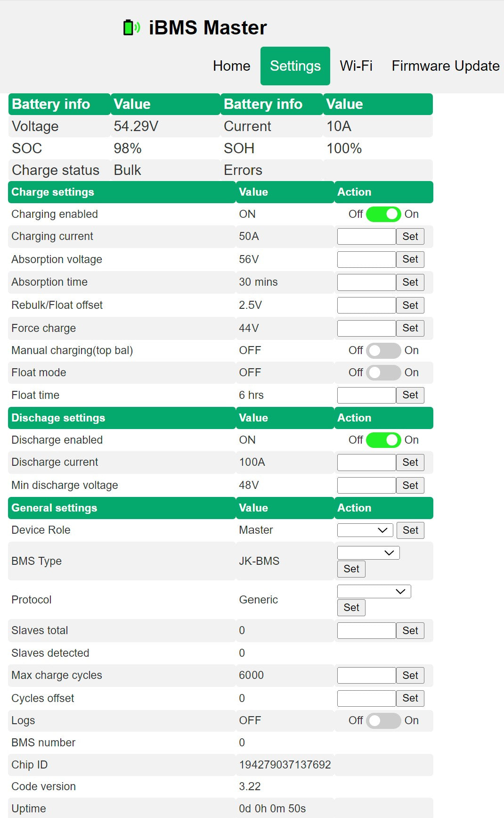Enable Manual charging (top bal) switch
The width and height of the screenshot is (504, 818).
383,350
